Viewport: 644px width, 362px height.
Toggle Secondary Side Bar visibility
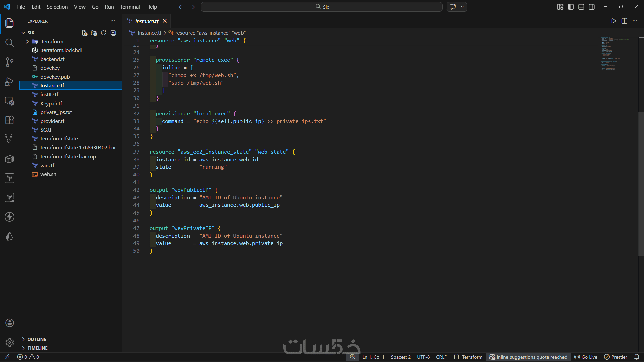coord(592,7)
